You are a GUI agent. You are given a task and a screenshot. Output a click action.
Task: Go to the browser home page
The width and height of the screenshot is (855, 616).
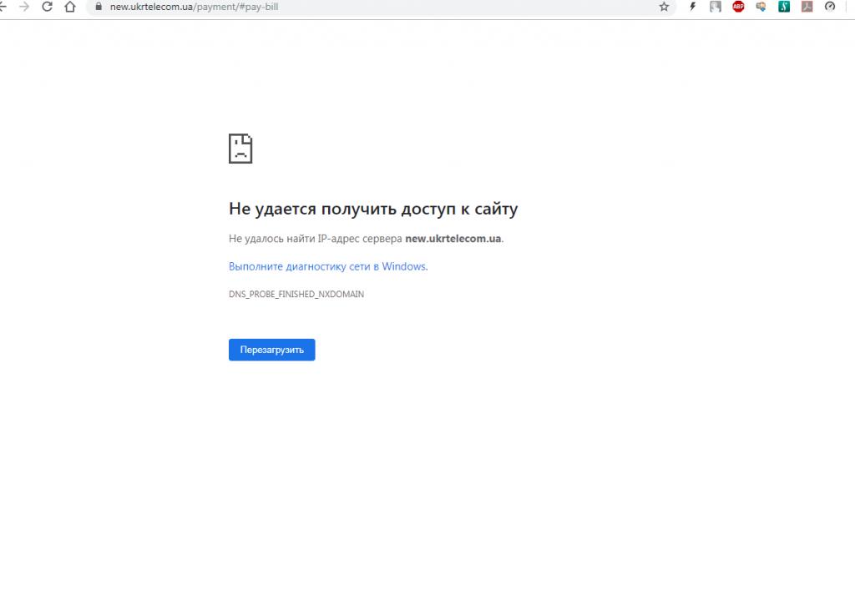point(70,7)
